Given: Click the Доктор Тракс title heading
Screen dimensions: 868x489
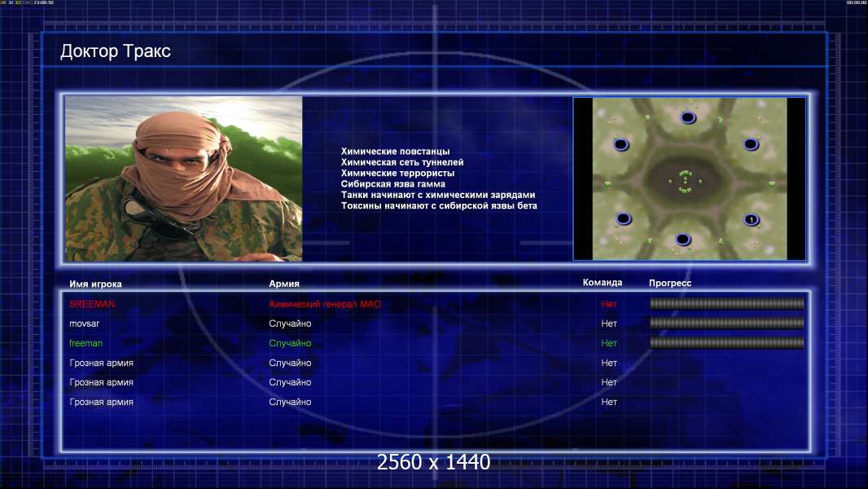Looking at the screenshot, I should [x=115, y=51].
